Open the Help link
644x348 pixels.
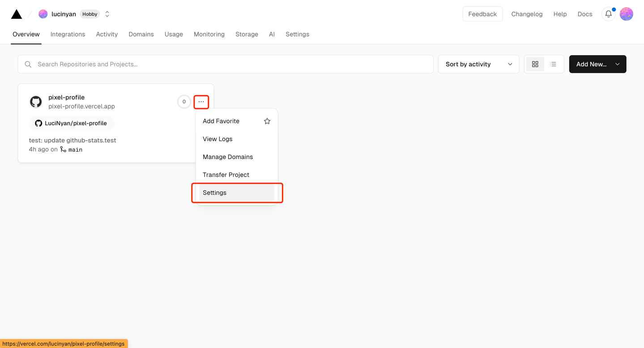click(560, 14)
